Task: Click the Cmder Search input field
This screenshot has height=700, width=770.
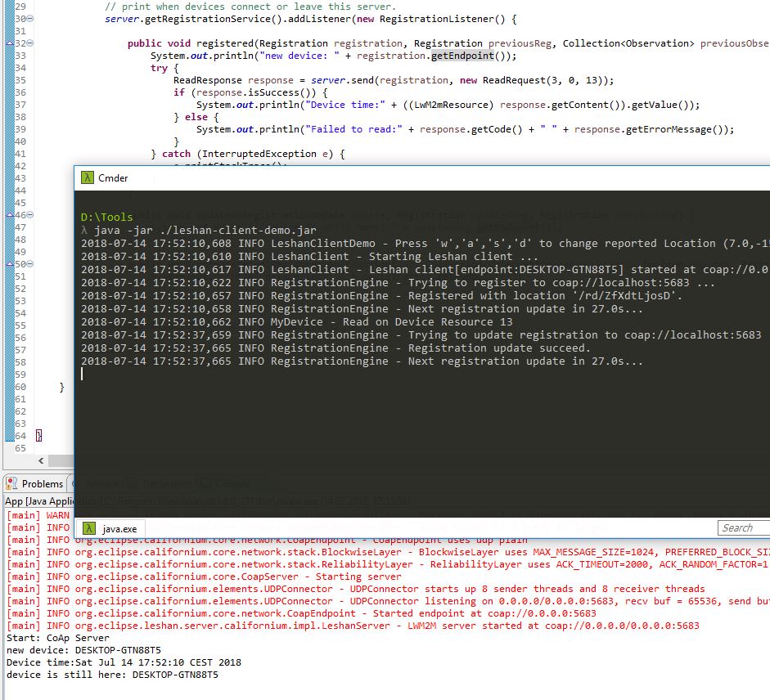Action: tap(742, 528)
